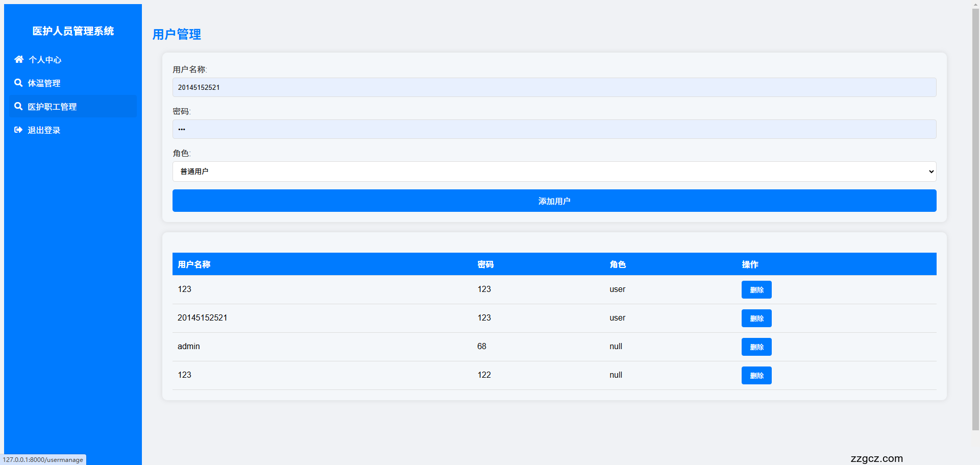Open 个人中心 in the sidebar

point(45,60)
